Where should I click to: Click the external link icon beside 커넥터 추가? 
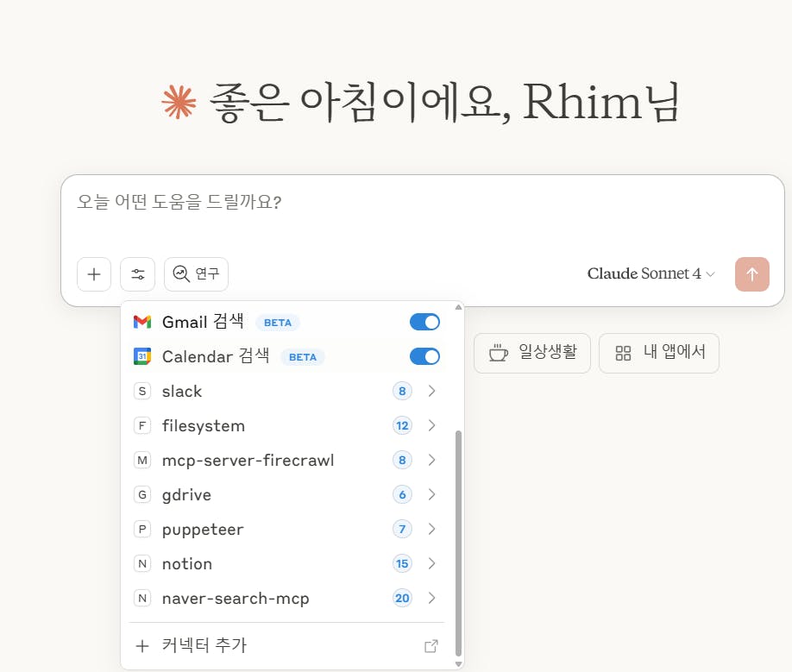pyautogui.click(x=431, y=646)
